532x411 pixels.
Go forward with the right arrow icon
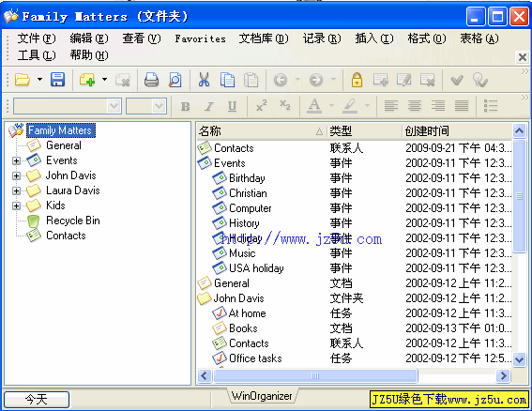click(316, 80)
